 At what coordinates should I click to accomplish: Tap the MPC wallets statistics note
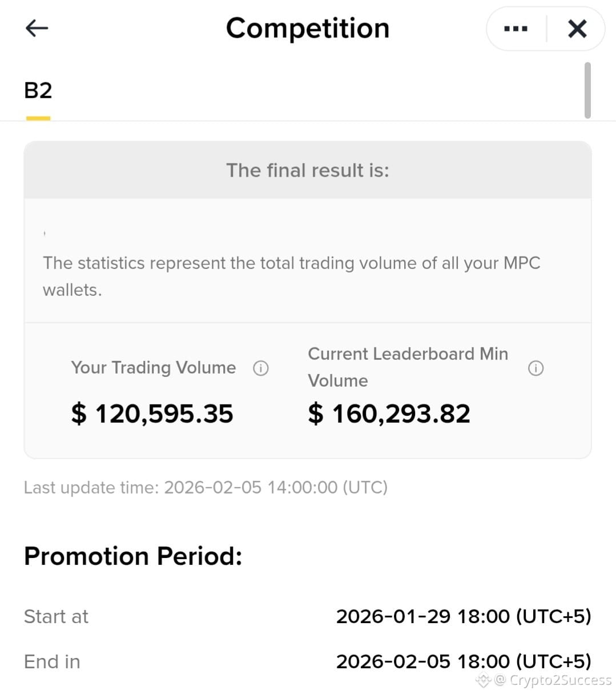tap(291, 276)
